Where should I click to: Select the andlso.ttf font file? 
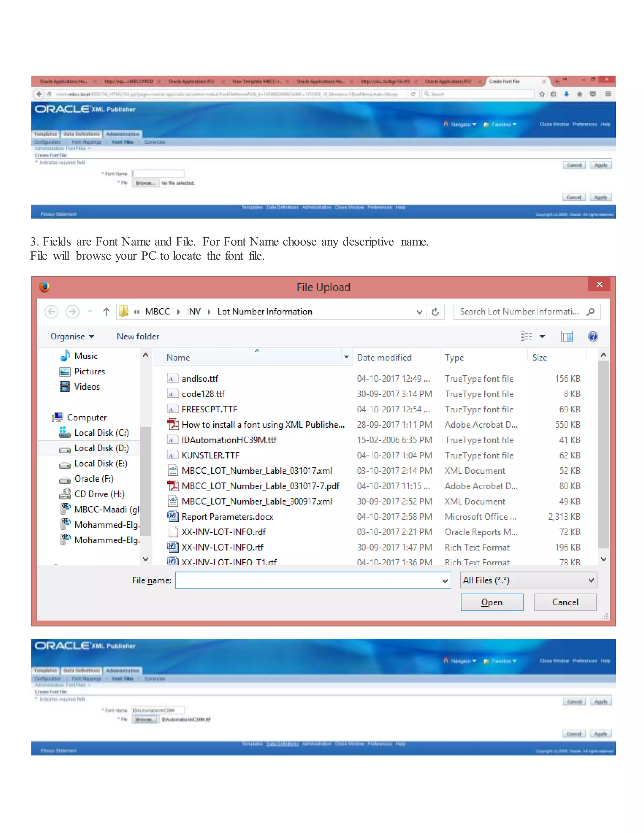pos(200,378)
